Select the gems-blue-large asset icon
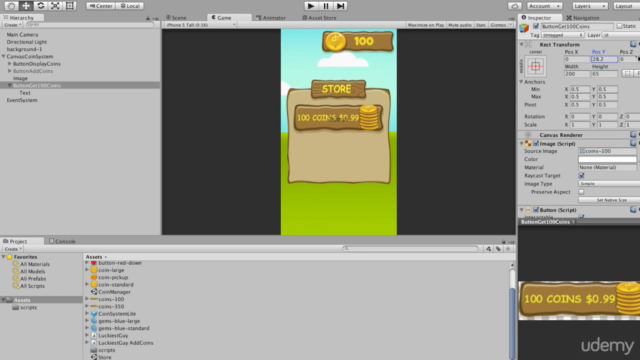The height and width of the screenshot is (360, 640). (x=94, y=321)
